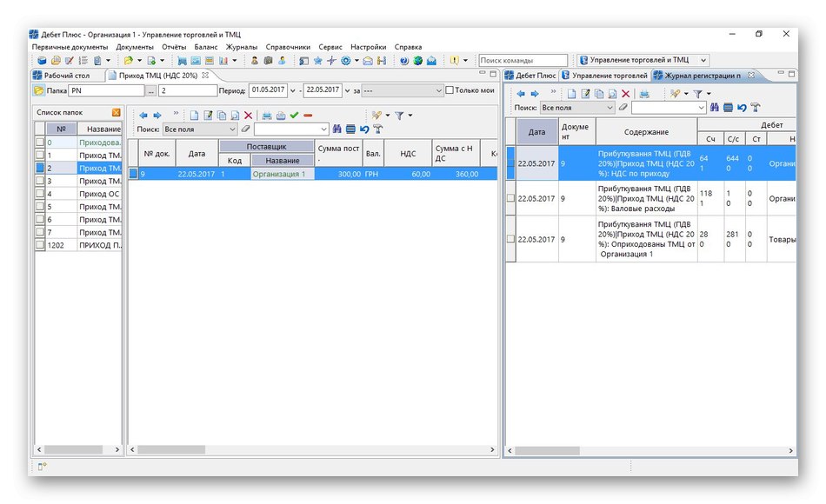This screenshot has height=504, width=826.
Task: Check the folder row 1202 checkbox
Action: tap(40, 245)
